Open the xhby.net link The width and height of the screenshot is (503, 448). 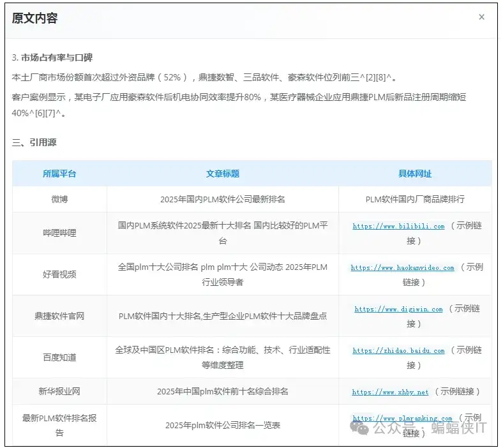click(390, 392)
